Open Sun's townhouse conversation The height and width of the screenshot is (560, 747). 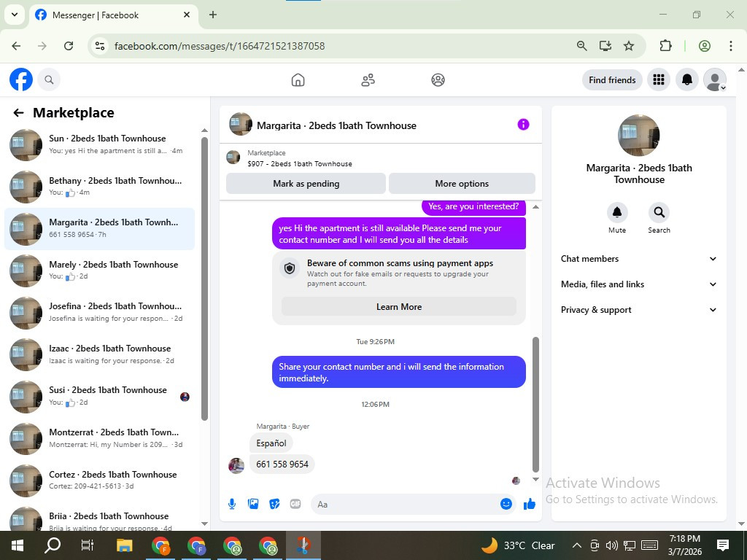pos(99,144)
